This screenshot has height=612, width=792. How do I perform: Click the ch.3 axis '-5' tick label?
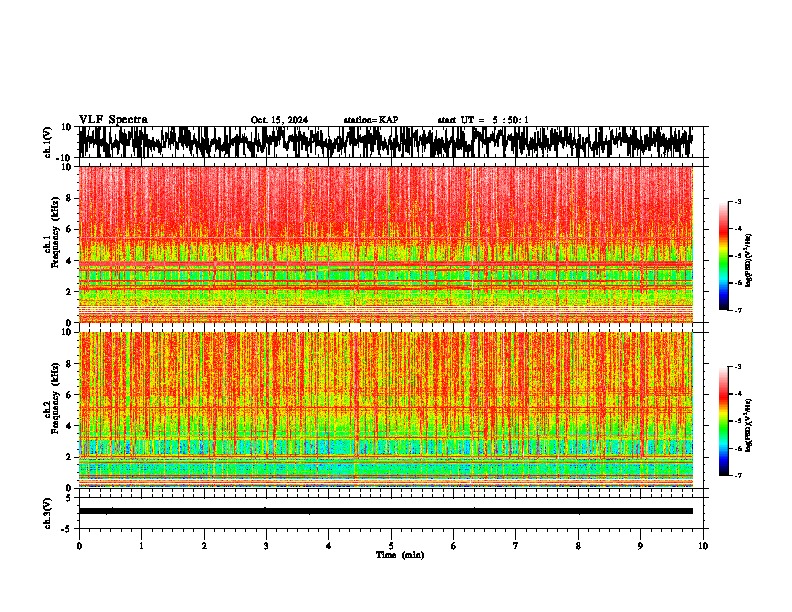(67, 529)
